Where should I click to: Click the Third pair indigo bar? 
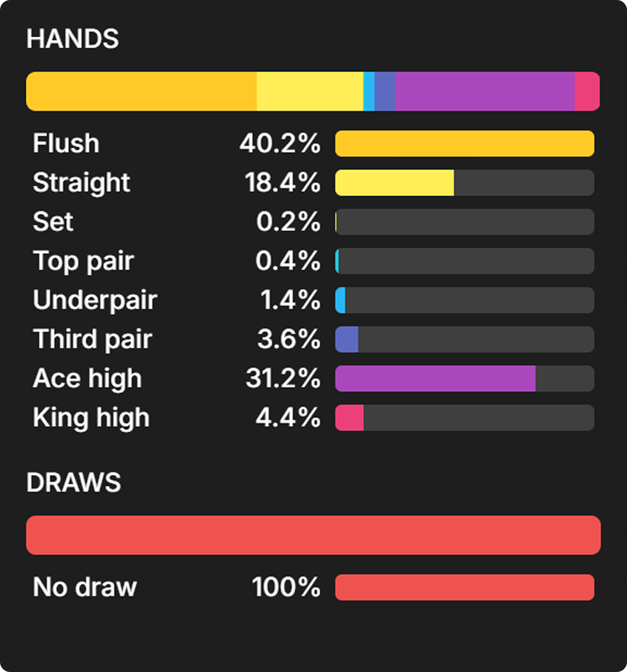pyautogui.click(x=347, y=339)
